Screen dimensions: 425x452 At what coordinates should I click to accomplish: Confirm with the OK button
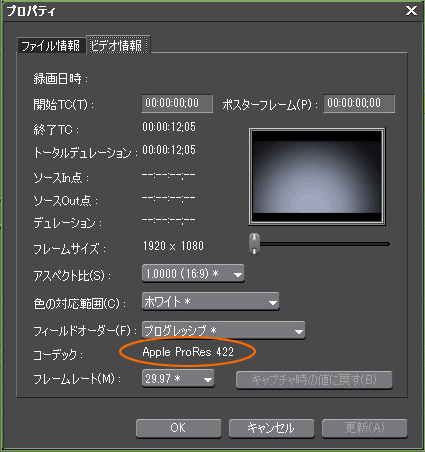[x=178, y=428]
